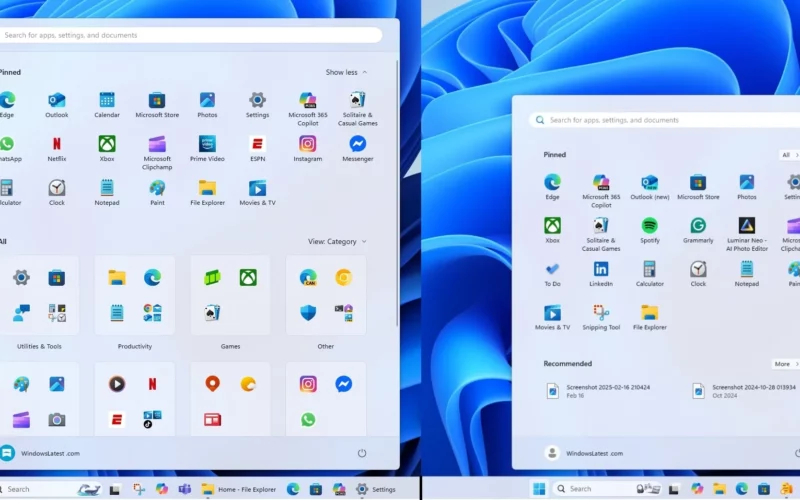Click the left Start menu scrollbar
The width and height of the screenshot is (800, 500).
click(397, 194)
